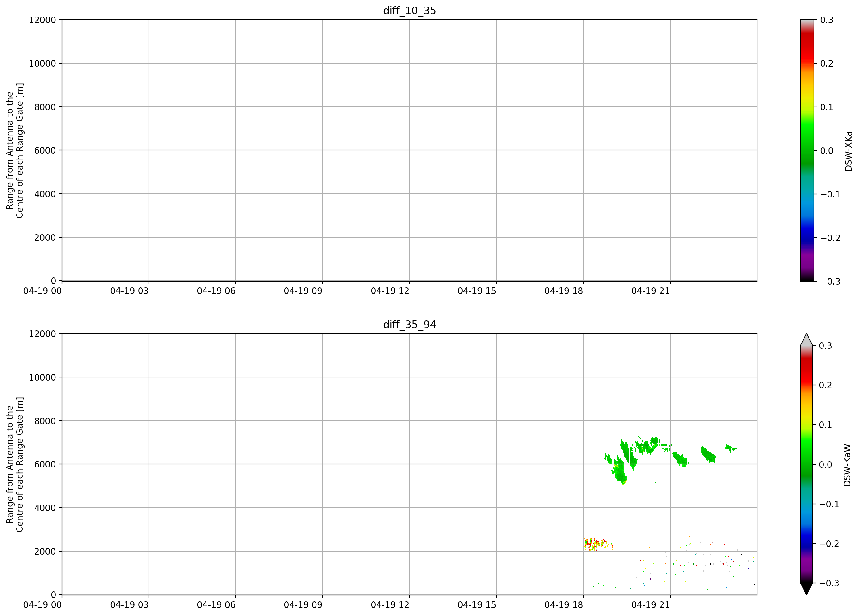Image resolution: width=859 pixels, height=616 pixels.
Task: Click '04-19 03' tick label under top plot
Action: point(130,291)
